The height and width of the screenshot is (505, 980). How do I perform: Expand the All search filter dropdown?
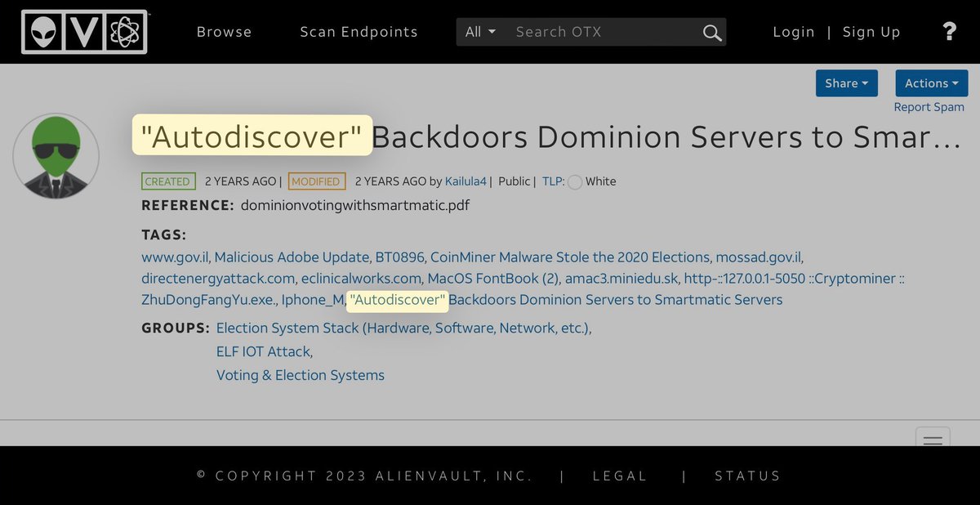tap(480, 32)
